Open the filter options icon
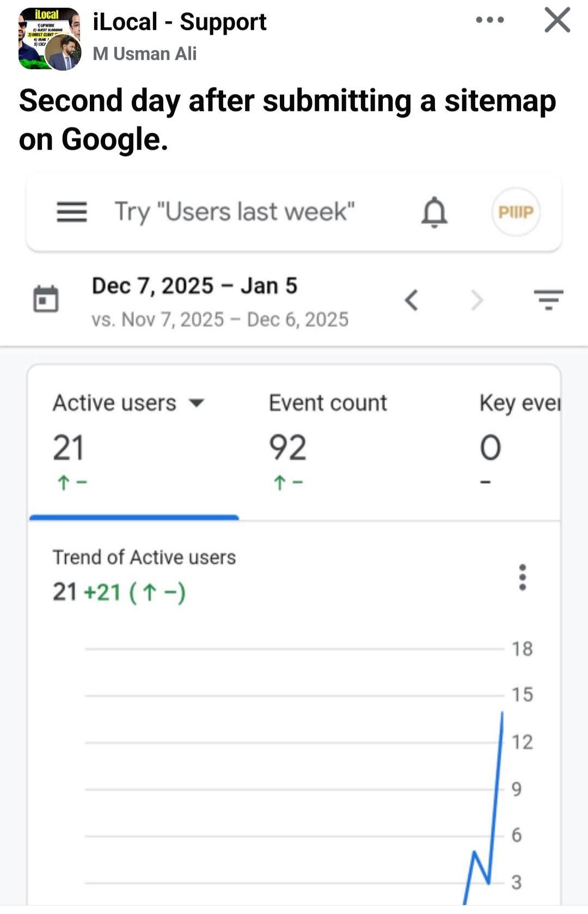 pos(548,299)
